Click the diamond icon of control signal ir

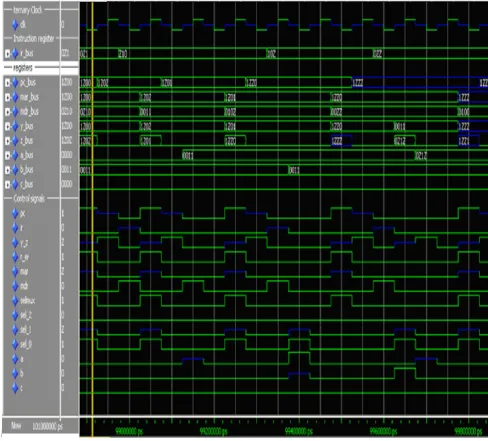coord(15,228)
